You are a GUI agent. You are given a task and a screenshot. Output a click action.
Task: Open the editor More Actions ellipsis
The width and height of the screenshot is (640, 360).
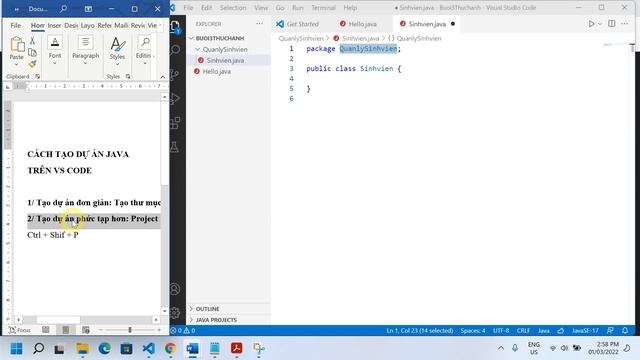624,24
